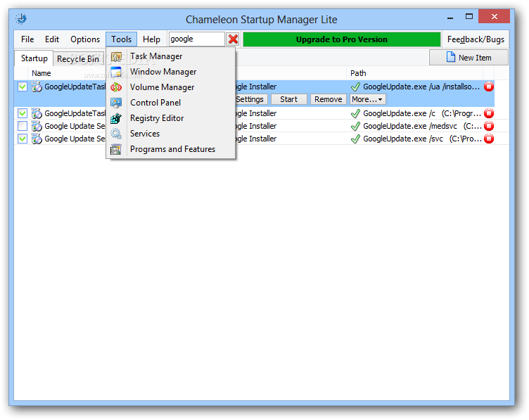
Task: Click green checkmark on /ua path
Action: pos(355,87)
